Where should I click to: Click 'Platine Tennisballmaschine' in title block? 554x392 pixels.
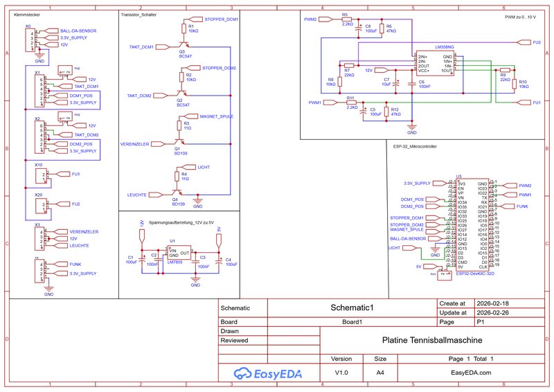click(431, 340)
